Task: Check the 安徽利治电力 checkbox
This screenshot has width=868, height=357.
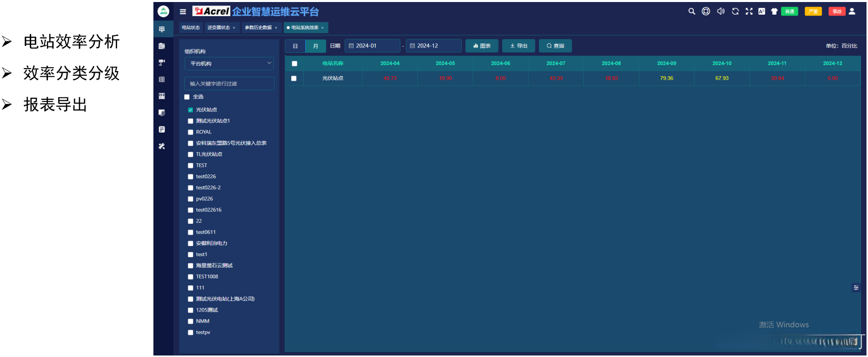Action: click(x=190, y=244)
